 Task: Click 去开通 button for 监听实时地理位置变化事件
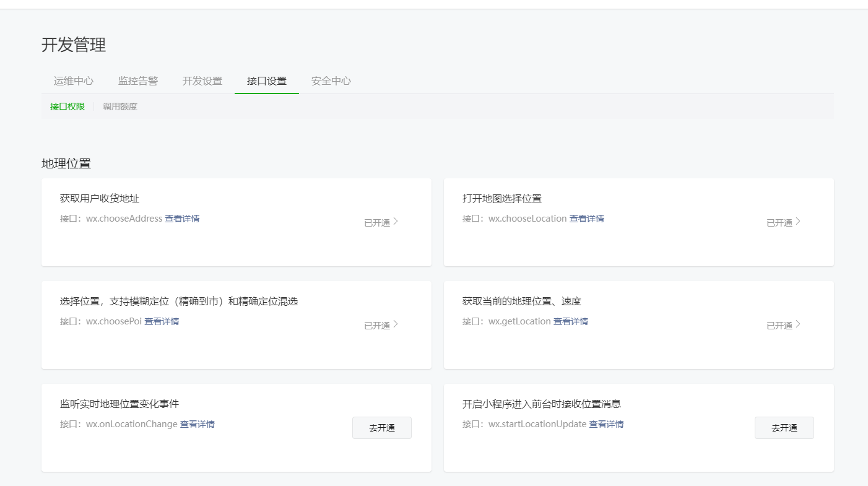[382, 428]
